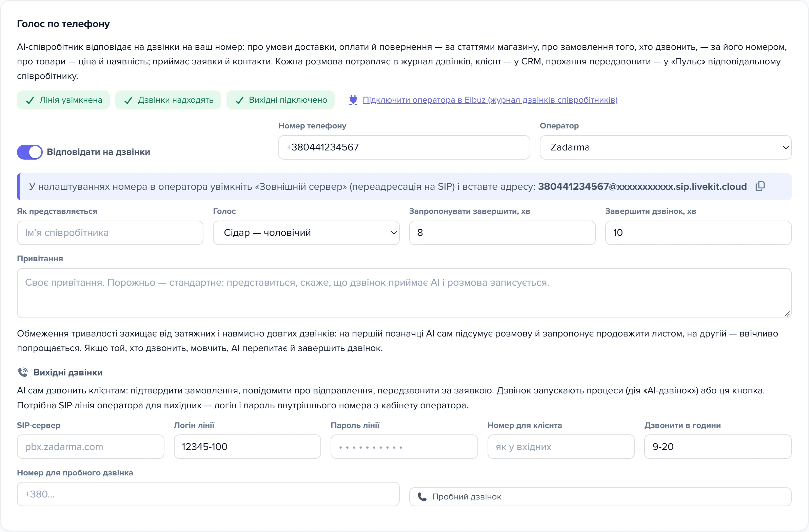Click the phone icon next to «Вихідні дзвінки»
This screenshot has height=532, width=809.
pos(23,372)
